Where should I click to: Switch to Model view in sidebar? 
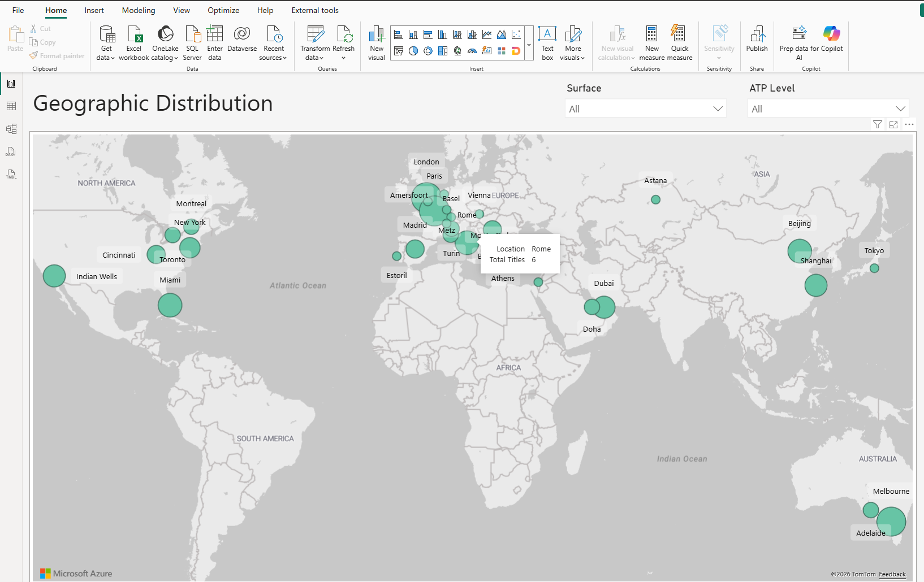tap(11, 129)
